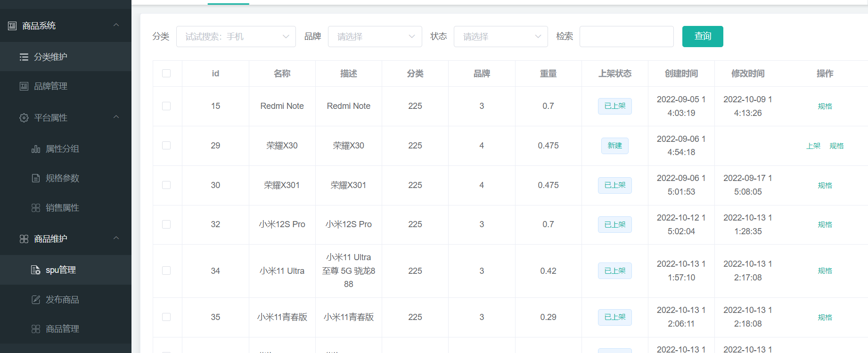Screen dimensions: 868x353
Task: Check the row with id 35
Action: 166,317
